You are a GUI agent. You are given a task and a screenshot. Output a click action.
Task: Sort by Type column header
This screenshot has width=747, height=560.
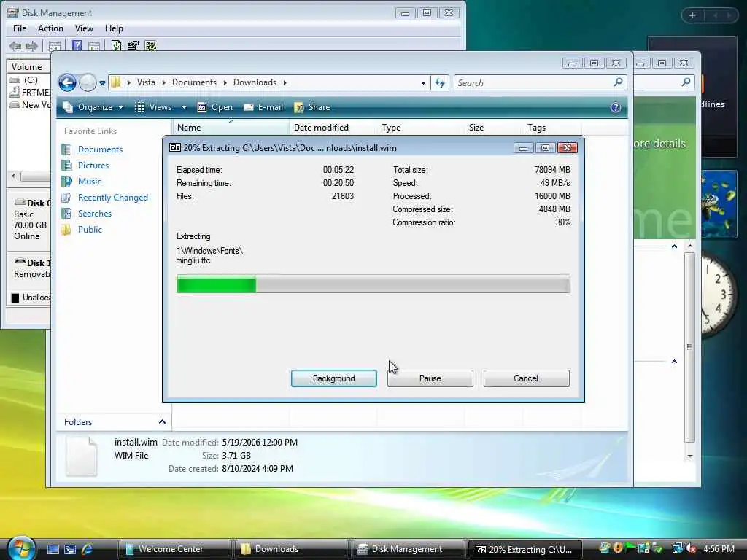(420, 127)
